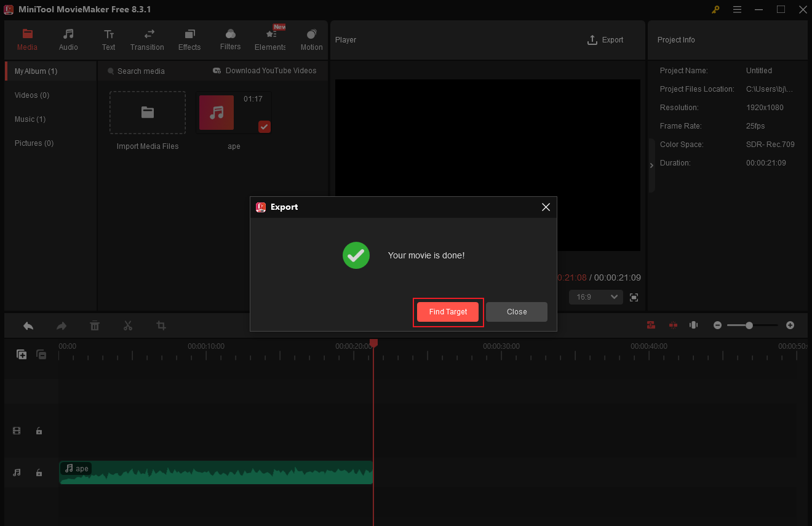Select the Transition panel icon
This screenshot has height=526, width=812.
tap(147, 39)
